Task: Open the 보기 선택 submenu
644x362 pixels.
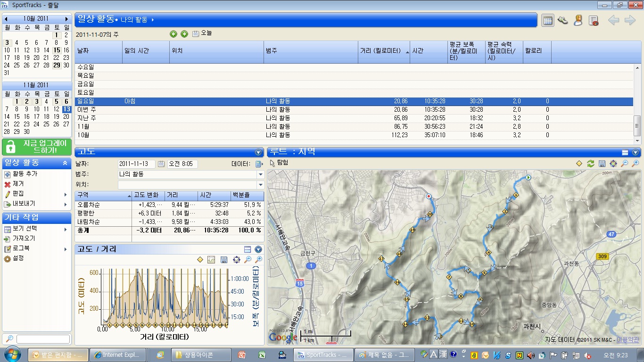Action: coord(36,229)
